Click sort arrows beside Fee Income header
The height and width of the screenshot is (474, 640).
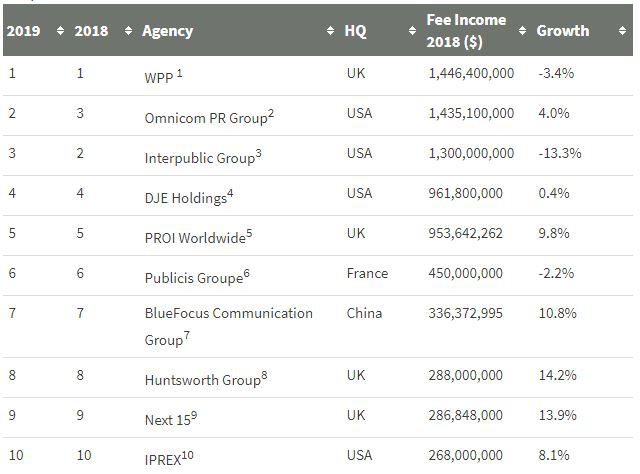click(521, 31)
